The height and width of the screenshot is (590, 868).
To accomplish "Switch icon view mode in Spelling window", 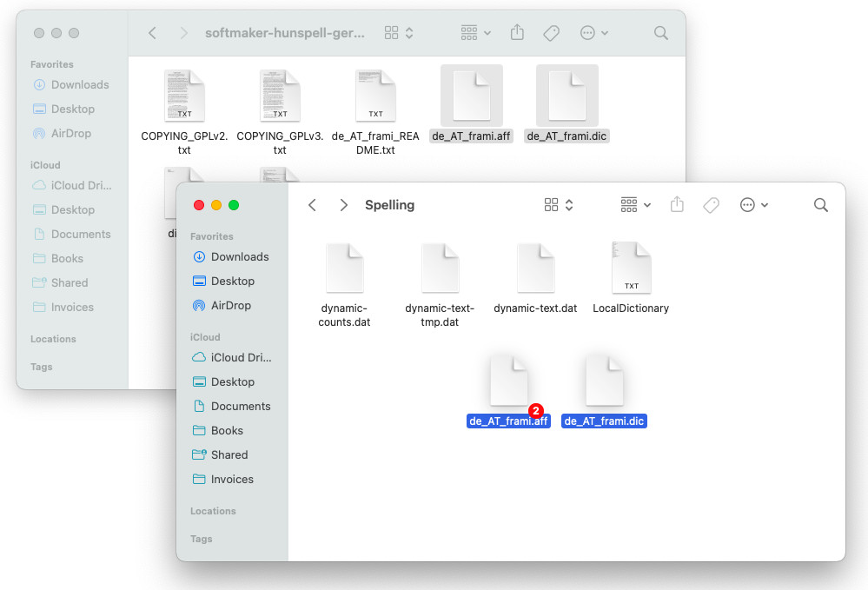I will [559, 205].
